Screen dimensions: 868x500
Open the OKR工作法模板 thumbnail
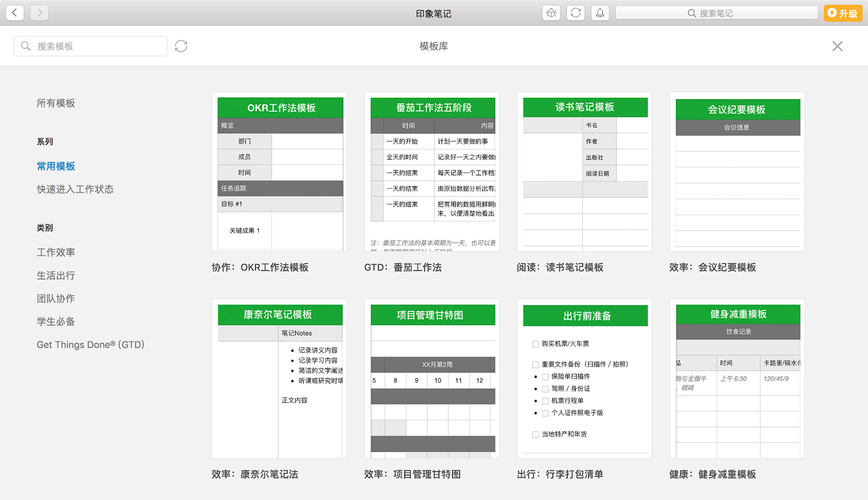[x=279, y=172]
